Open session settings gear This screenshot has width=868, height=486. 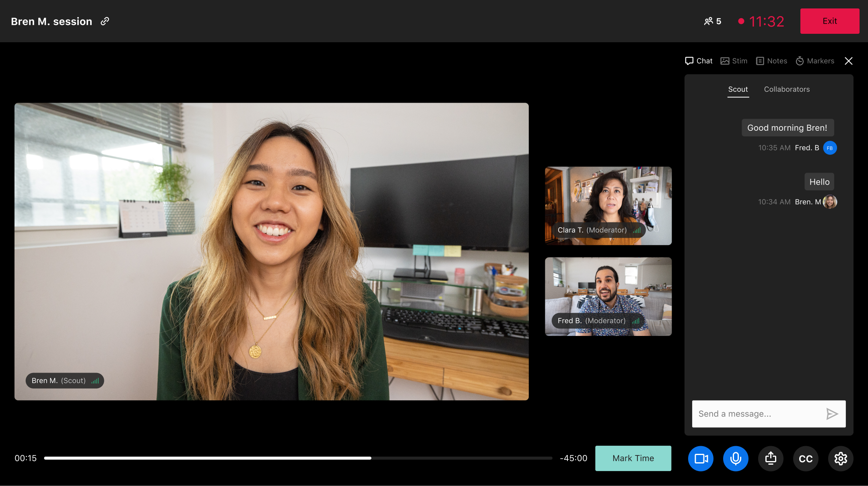click(840, 458)
